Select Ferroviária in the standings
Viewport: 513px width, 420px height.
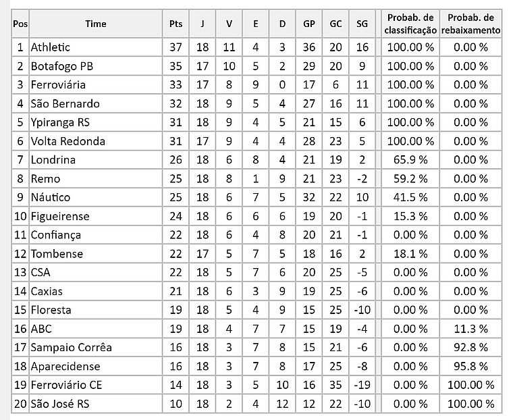click(x=58, y=85)
